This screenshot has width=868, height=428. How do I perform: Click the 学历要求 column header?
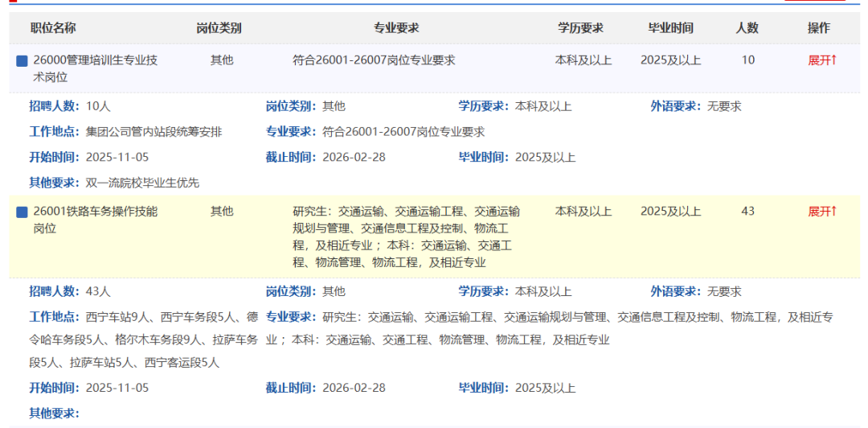[x=580, y=28]
